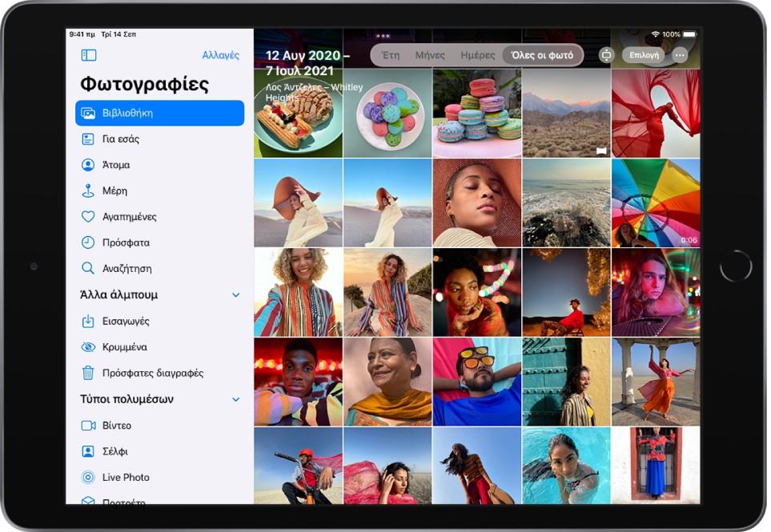Open Πρόσφατες διαγραφές trash icon

click(x=88, y=373)
